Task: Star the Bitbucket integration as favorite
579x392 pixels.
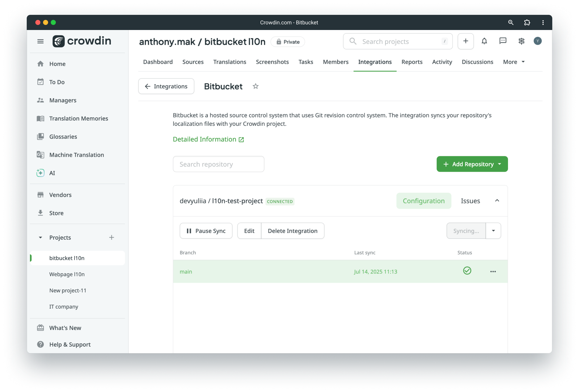Action: [x=256, y=86]
